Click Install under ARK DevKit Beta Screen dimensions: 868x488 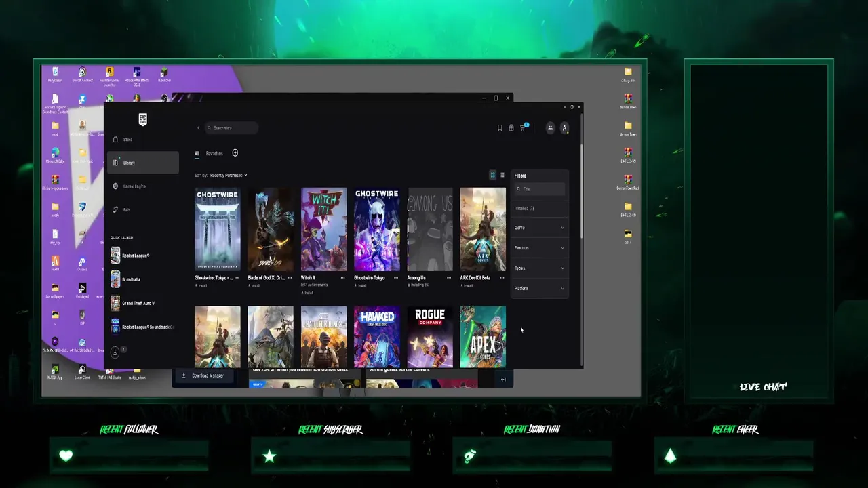(468, 286)
